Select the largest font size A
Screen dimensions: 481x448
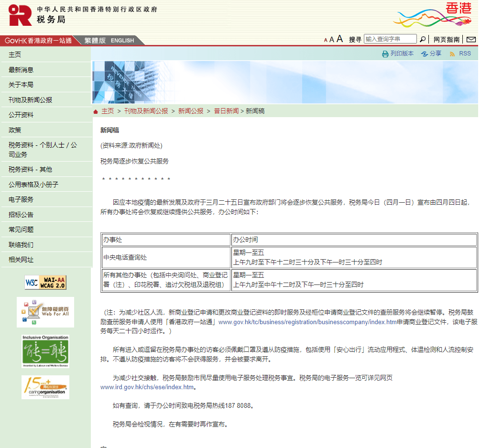tap(339, 39)
